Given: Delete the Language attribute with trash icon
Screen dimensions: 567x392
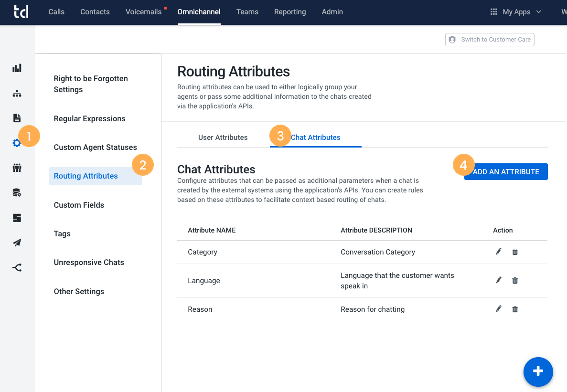Looking at the screenshot, I should coord(515,280).
